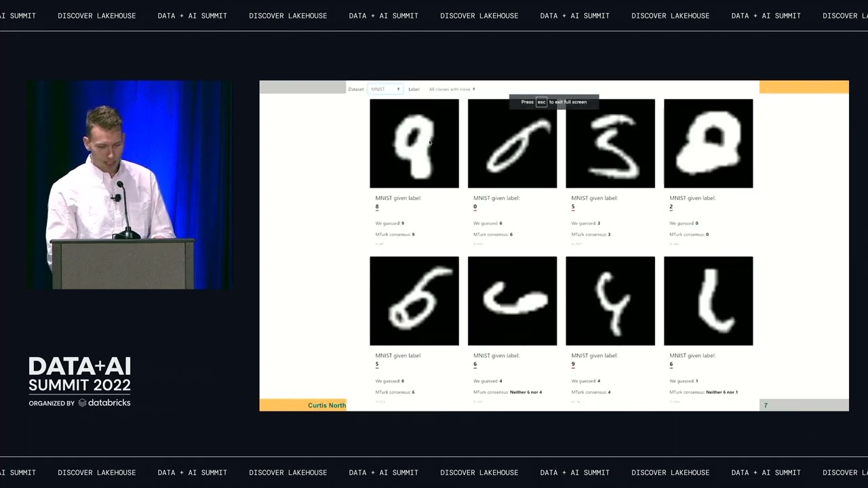Click 'MTurk consensus: Neither 6 nor 4'
The width and height of the screenshot is (868, 488).
click(508, 392)
